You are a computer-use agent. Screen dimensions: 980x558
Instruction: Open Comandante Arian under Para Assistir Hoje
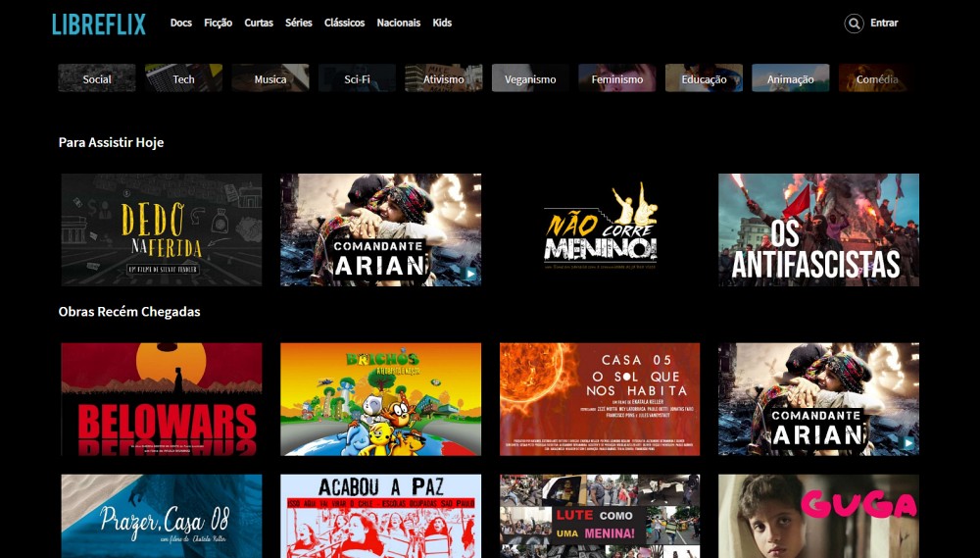380,229
